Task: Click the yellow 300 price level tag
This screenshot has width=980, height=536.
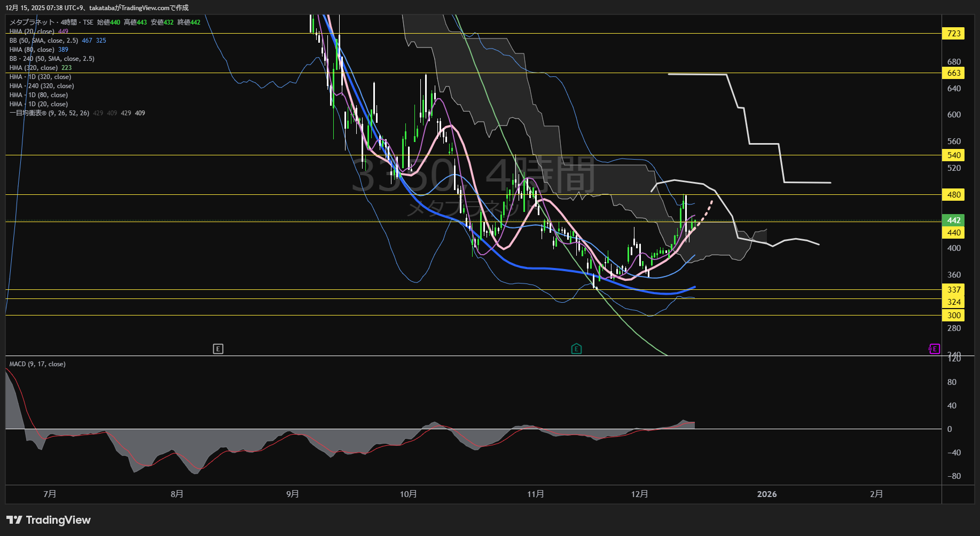Action: [x=953, y=316]
